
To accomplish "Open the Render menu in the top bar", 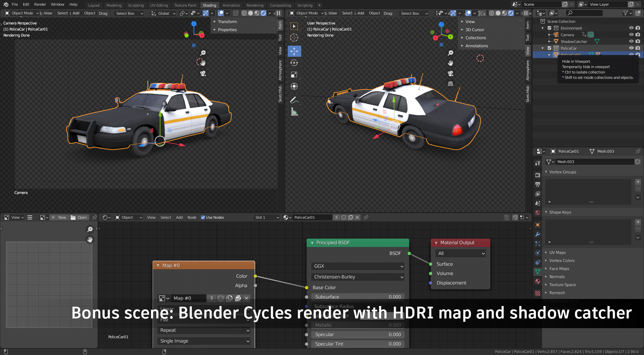I will pyautogui.click(x=40, y=4).
